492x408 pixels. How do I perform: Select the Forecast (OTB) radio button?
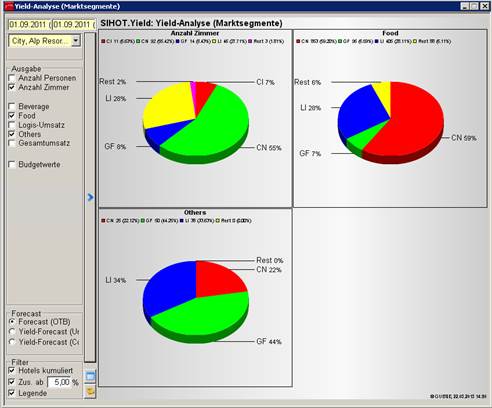coord(12,322)
